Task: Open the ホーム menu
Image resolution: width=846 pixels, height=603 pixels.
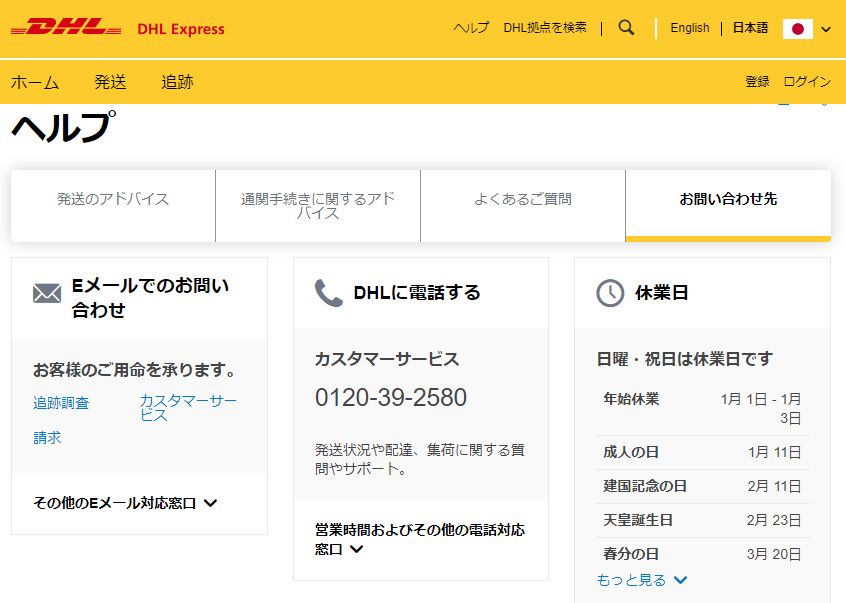Action: pyautogui.click(x=35, y=82)
